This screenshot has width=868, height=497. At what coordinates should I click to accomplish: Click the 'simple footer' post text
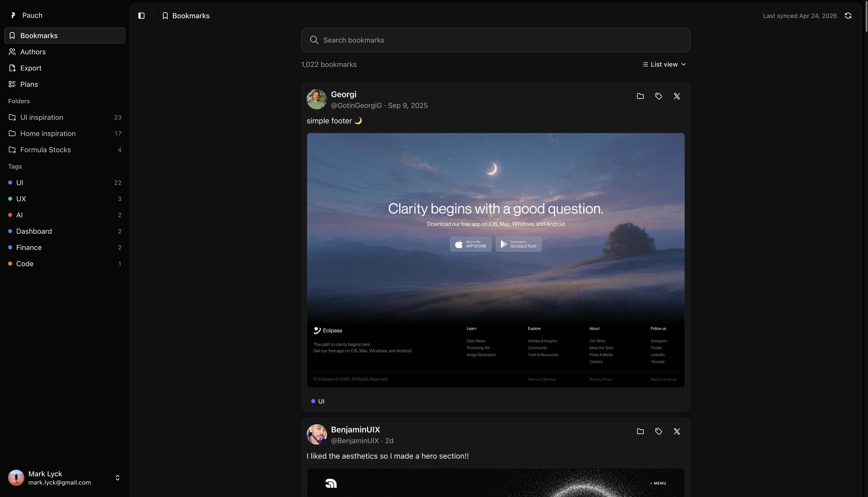pos(334,120)
